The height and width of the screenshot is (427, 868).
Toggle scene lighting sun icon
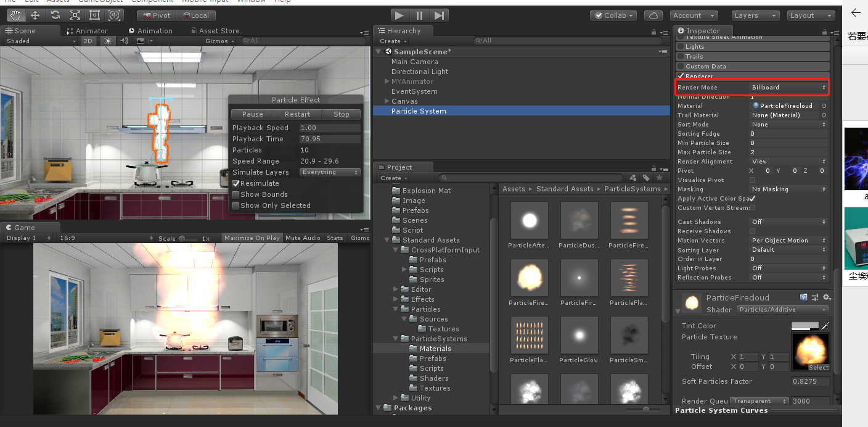108,41
